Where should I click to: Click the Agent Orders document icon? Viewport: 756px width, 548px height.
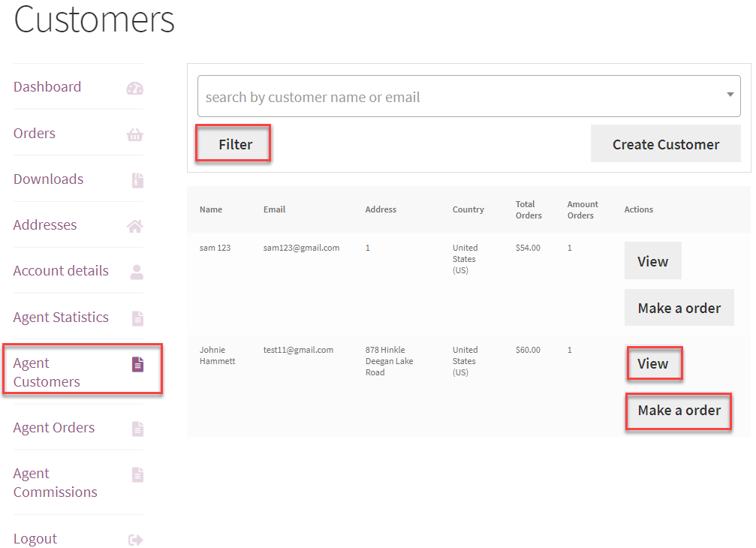coord(137,429)
